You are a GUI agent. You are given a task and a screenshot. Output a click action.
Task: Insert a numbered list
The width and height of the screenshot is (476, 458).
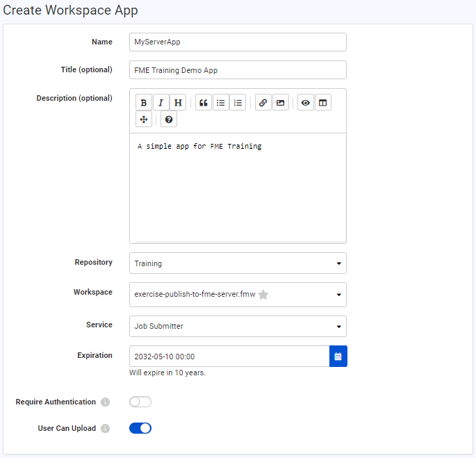tap(238, 103)
